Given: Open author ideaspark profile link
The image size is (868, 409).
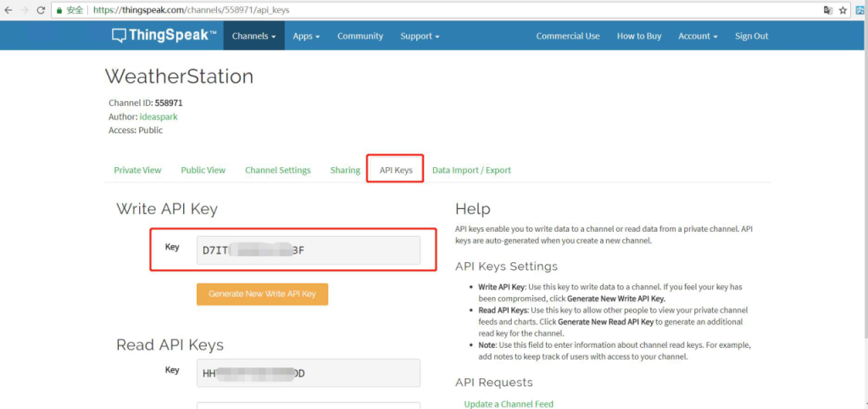Looking at the screenshot, I should [x=159, y=117].
